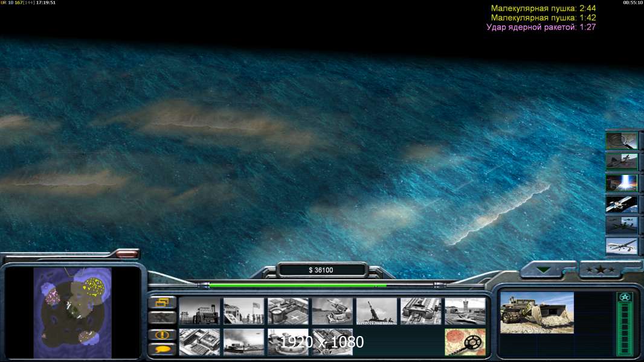Click the green power level bar

[x=298, y=285]
